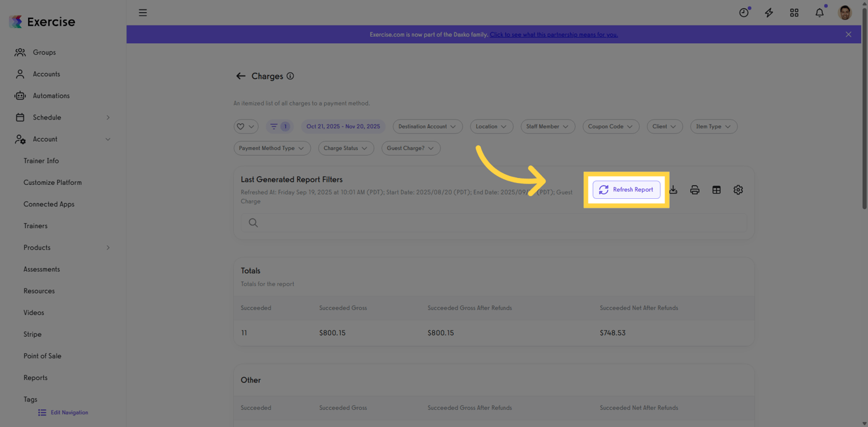Open Trainer Info
Viewport: 868px width, 427px height.
point(41,161)
